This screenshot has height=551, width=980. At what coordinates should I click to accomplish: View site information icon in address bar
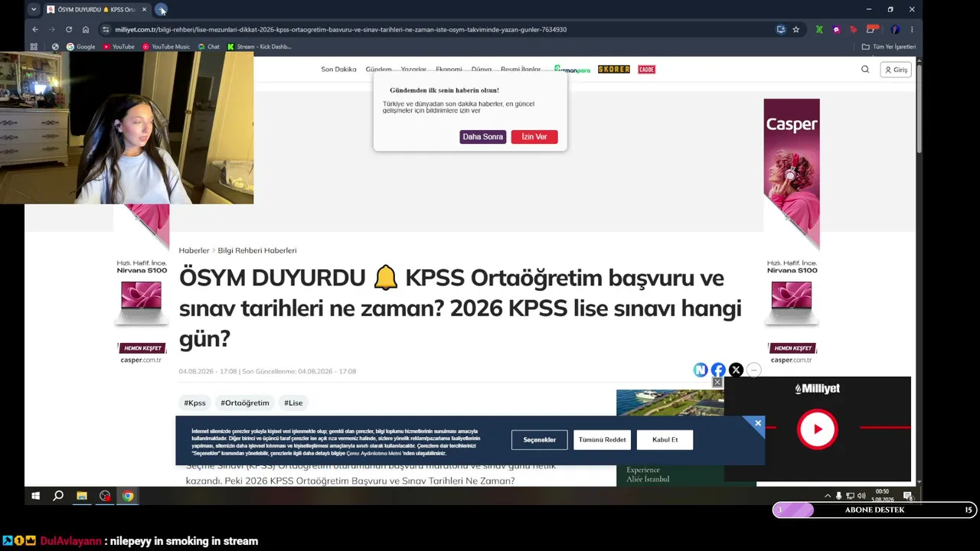coord(106,30)
